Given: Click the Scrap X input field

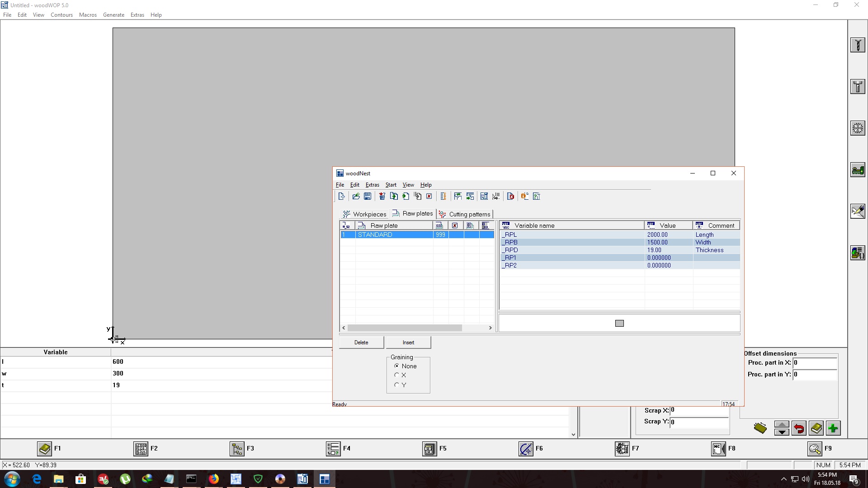Looking at the screenshot, I should click(699, 411).
